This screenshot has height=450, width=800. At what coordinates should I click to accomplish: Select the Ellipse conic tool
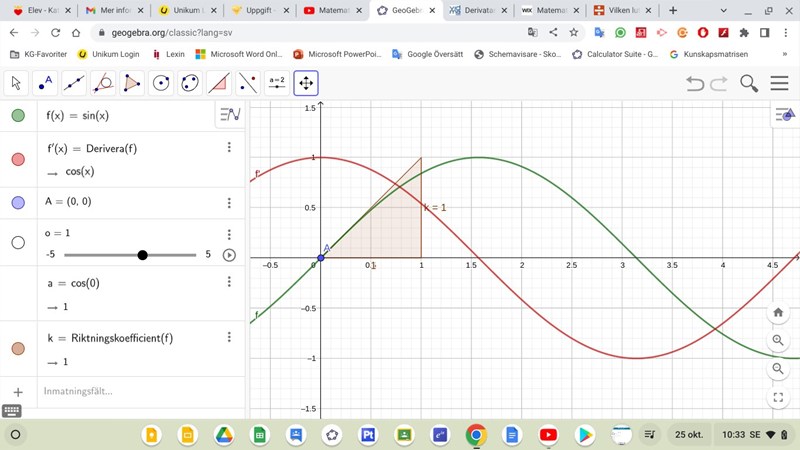(x=190, y=83)
